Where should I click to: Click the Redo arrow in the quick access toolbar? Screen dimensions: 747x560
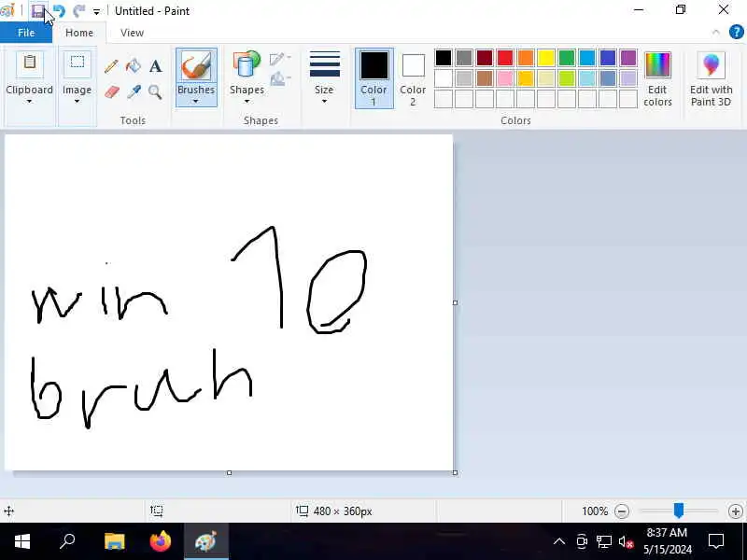(78, 10)
